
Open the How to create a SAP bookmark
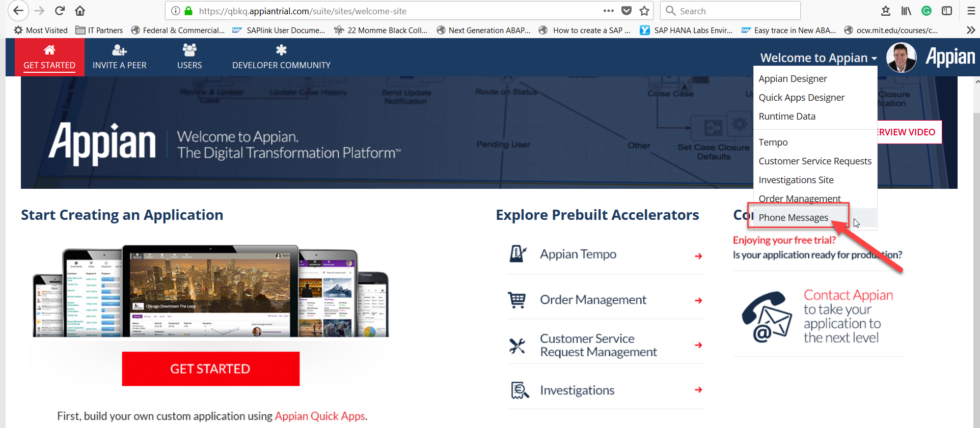point(585,30)
